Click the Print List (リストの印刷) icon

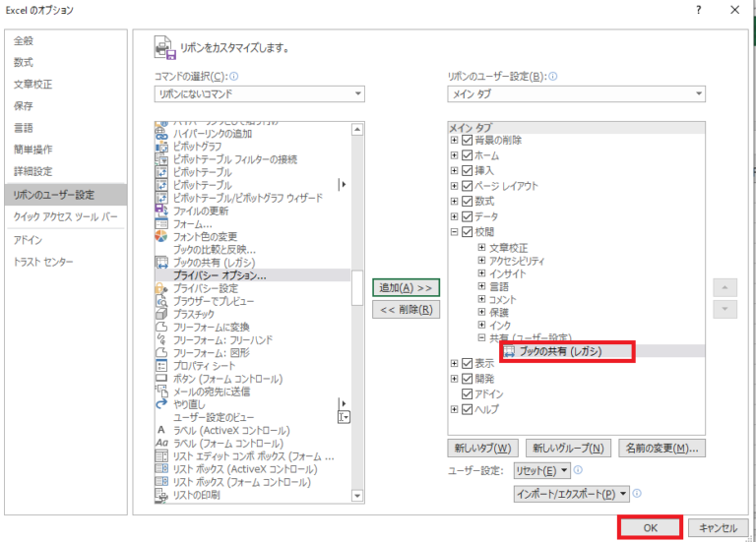(x=161, y=495)
